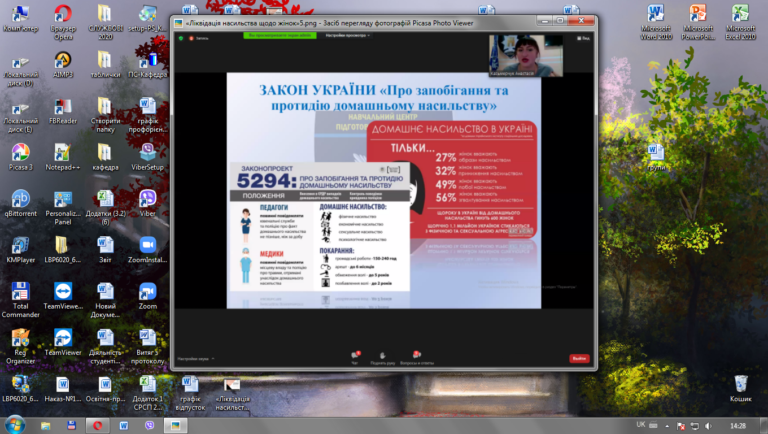Switch to Opera in the taskbar
The image size is (768, 434).
click(97, 425)
